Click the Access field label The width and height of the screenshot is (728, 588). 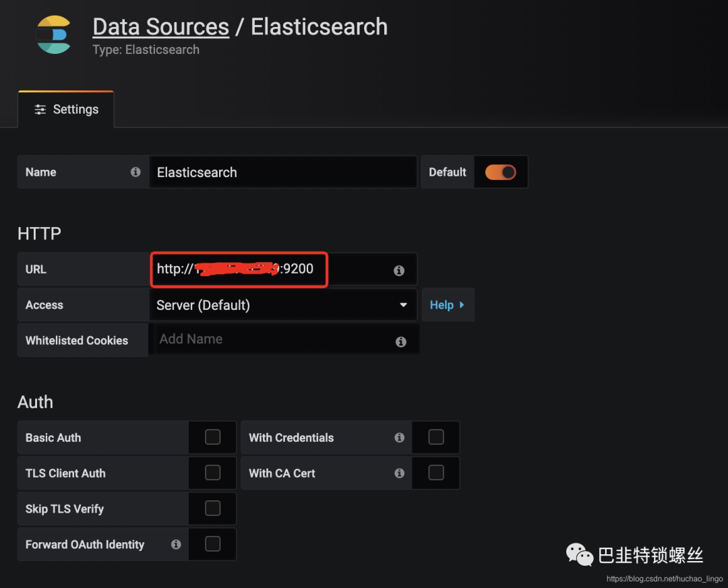point(44,305)
